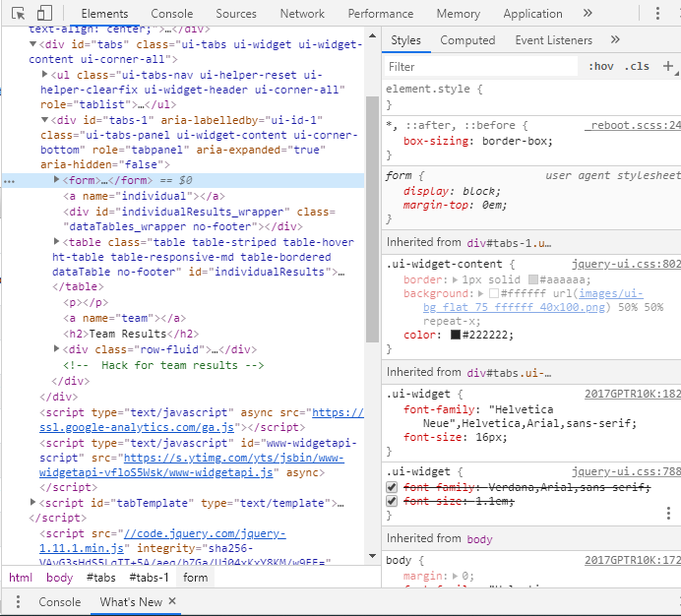Select the What's New drawer tab
The width and height of the screenshot is (681, 616).
tap(131, 601)
